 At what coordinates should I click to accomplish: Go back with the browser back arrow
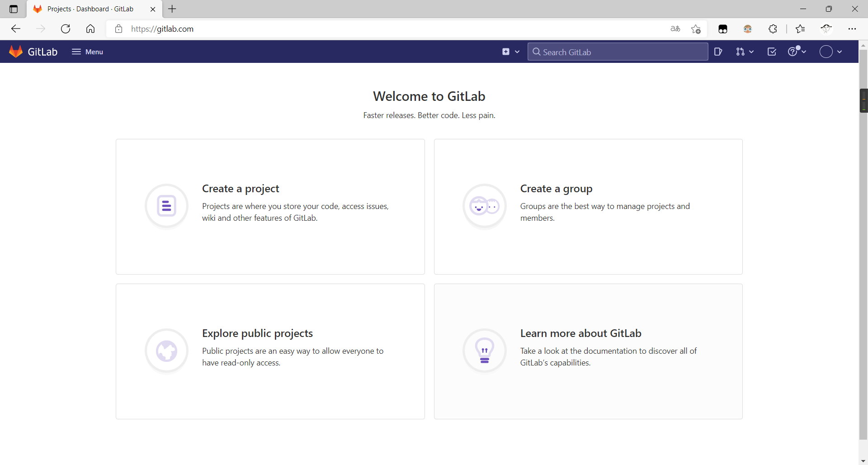16,29
